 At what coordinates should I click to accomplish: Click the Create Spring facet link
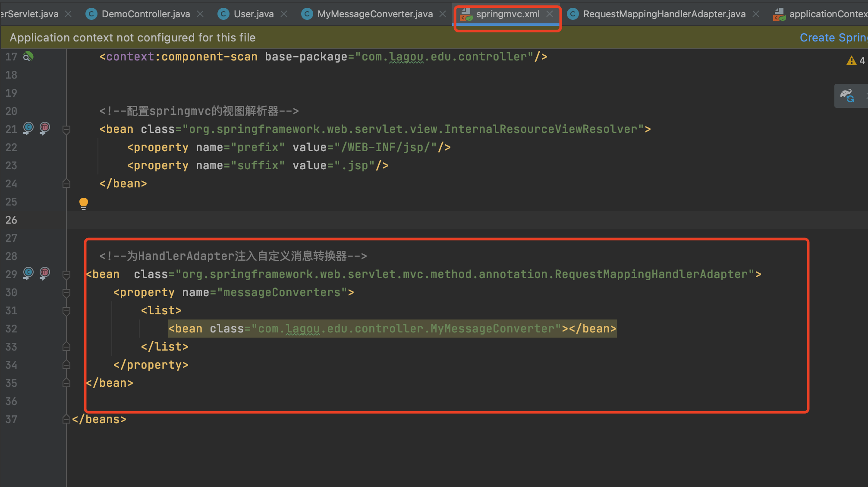(x=833, y=38)
